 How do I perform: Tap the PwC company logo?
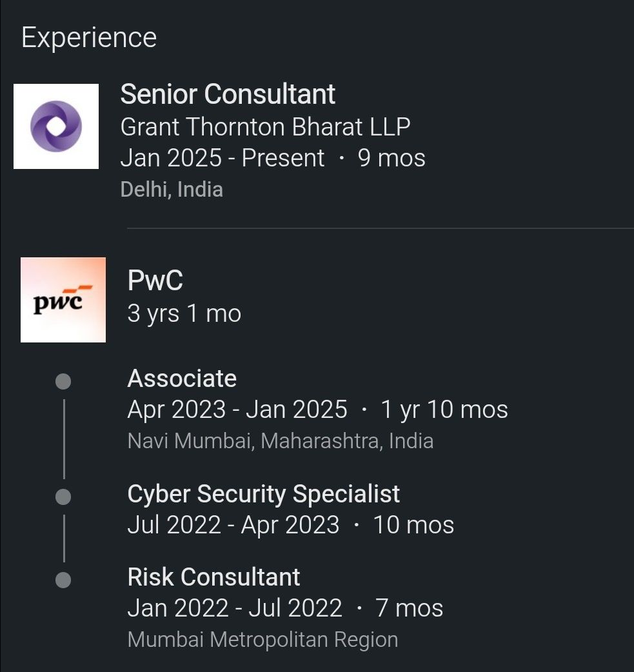(x=63, y=300)
